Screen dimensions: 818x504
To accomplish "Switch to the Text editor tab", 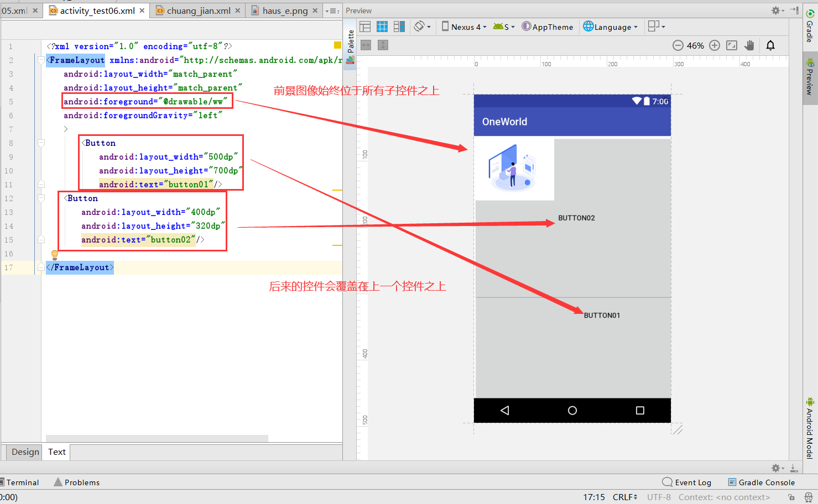I will point(57,452).
